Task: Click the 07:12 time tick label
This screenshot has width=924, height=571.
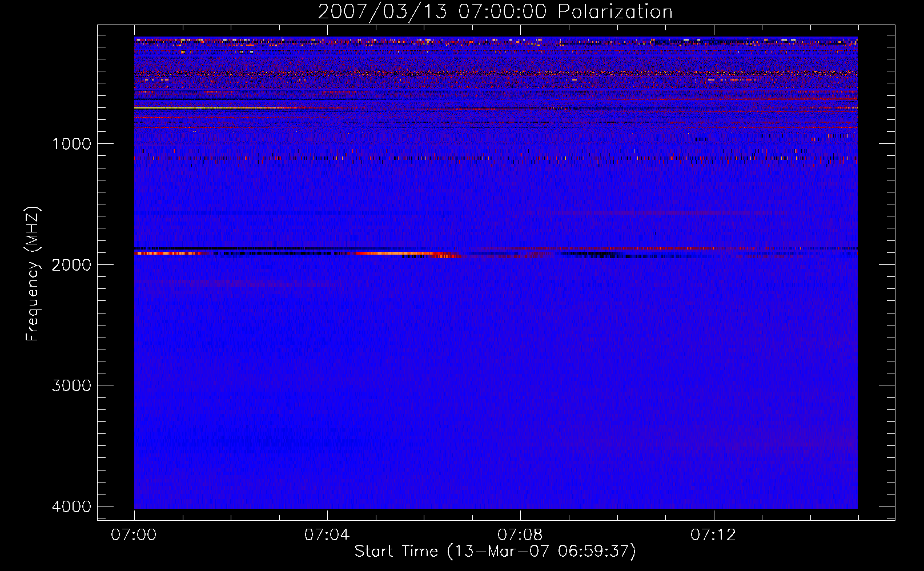Action: point(713,535)
